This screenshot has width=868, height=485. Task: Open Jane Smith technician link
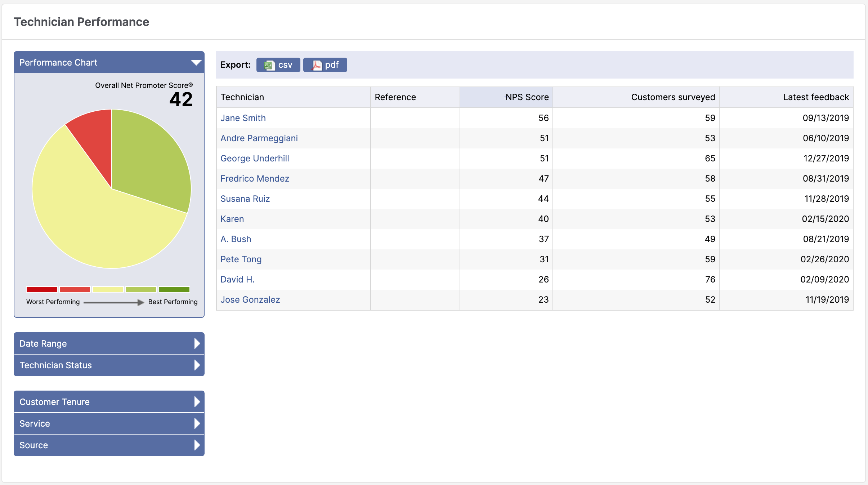pyautogui.click(x=243, y=118)
